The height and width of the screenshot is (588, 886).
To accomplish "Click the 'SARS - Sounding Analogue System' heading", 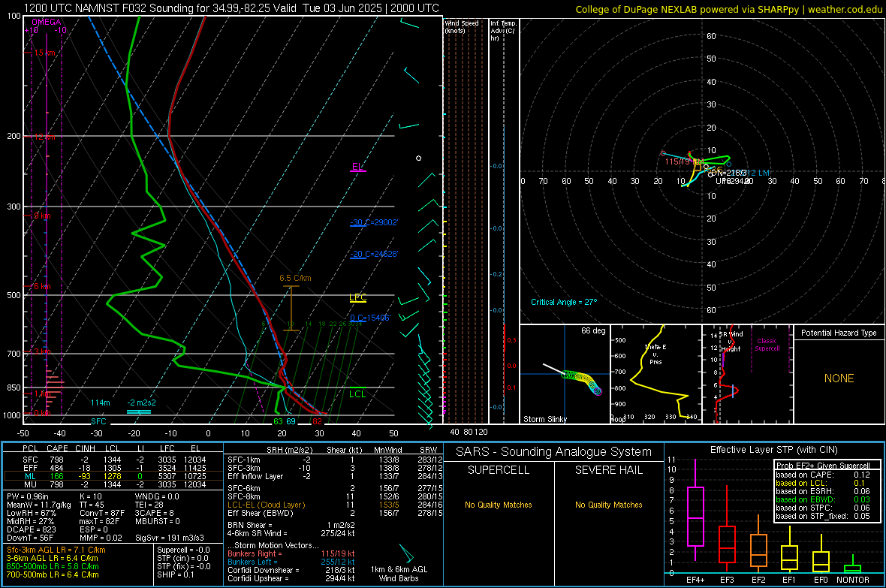I will pos(554,452).
